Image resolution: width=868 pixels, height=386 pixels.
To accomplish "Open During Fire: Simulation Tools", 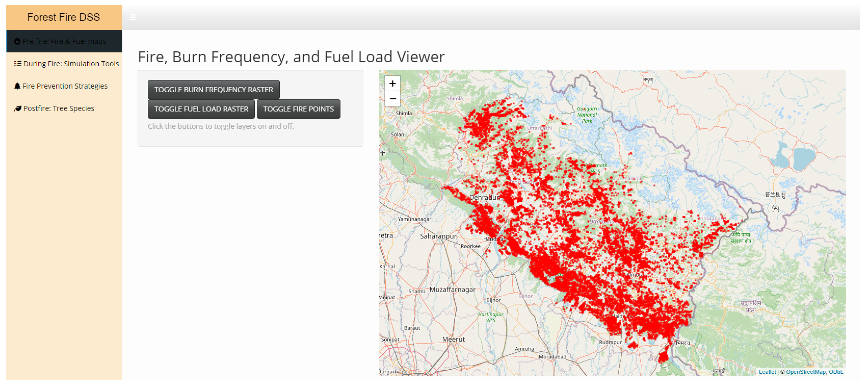I will pyautogui.click(x=64, y=63).
